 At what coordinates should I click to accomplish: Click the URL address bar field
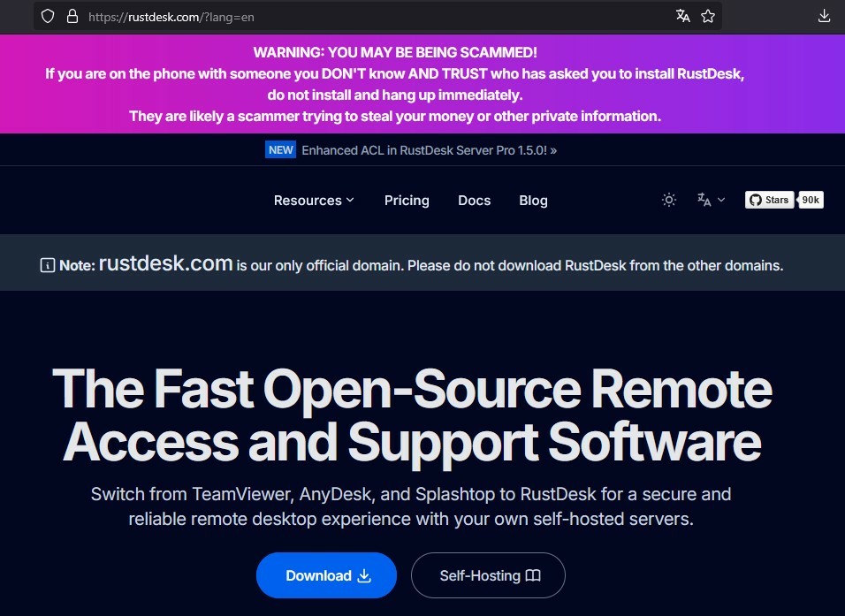tap(377, 16)
